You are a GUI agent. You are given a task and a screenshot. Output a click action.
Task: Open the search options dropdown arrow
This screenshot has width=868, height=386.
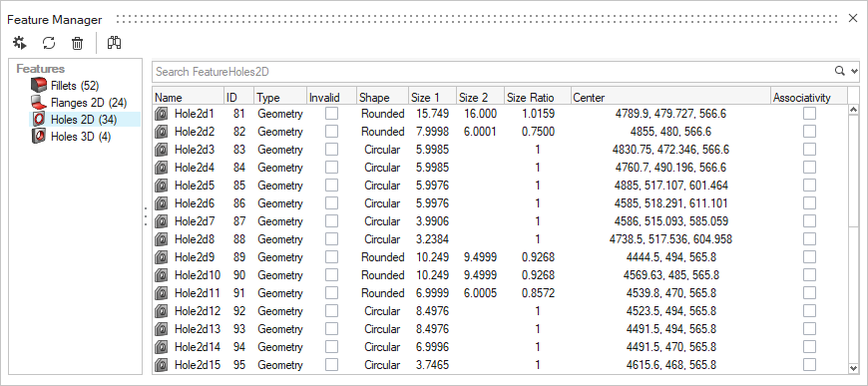coord(854,71)
